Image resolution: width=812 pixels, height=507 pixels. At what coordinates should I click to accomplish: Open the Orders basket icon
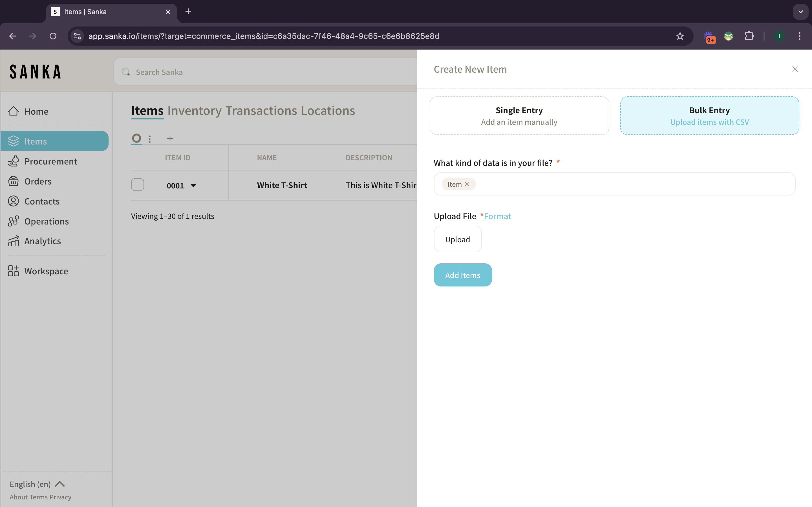[14, 181]
